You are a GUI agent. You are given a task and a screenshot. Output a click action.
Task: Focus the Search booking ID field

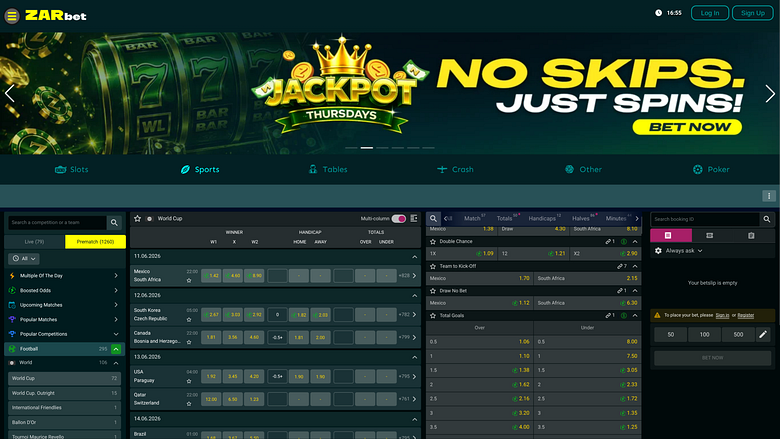[x=705, y=219]
